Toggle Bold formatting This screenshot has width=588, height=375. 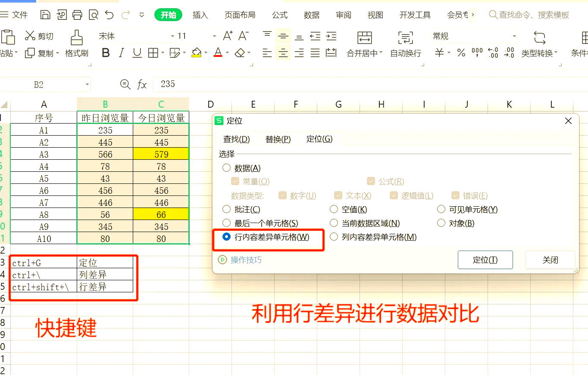click(x=106, y=53)
